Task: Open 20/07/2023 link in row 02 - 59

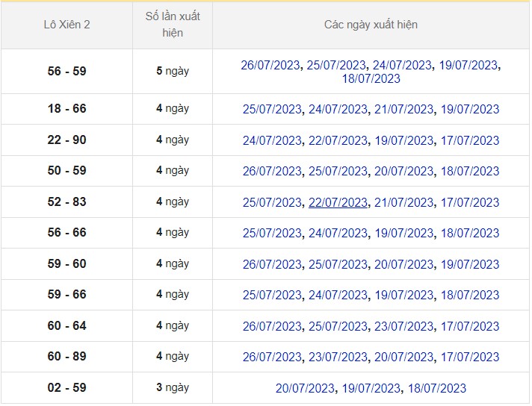Action: click(x=306, y=388)
